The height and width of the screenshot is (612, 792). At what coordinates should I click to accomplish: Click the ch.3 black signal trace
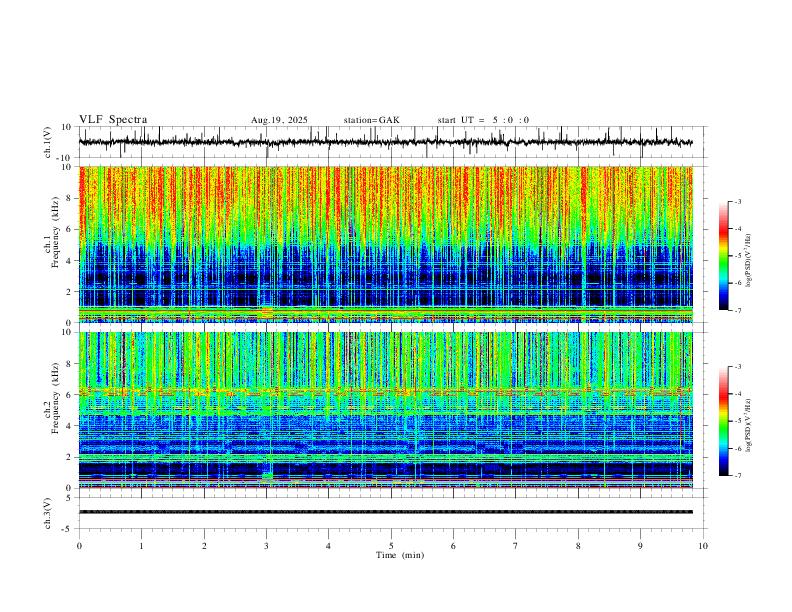point(385,512)
